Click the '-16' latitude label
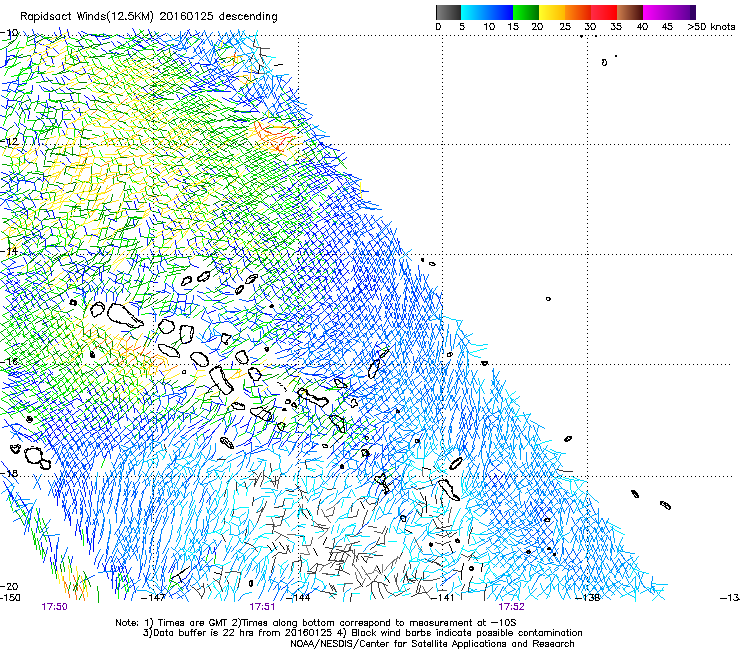 [x=9, y=362]
